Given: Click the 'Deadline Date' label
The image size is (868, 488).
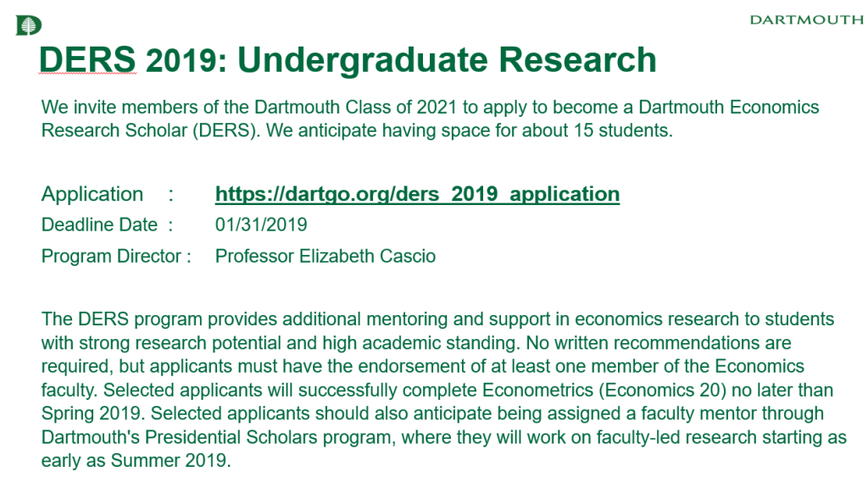Looking at the screenshot, I should pyautogui.click(x=100, y=225).
